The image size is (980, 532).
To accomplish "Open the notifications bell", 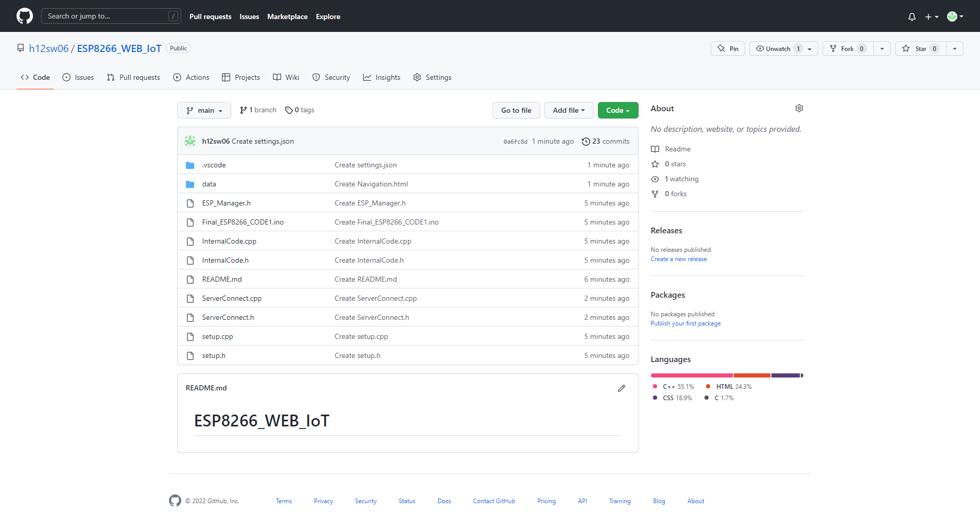I will click(x=912, y=16).
